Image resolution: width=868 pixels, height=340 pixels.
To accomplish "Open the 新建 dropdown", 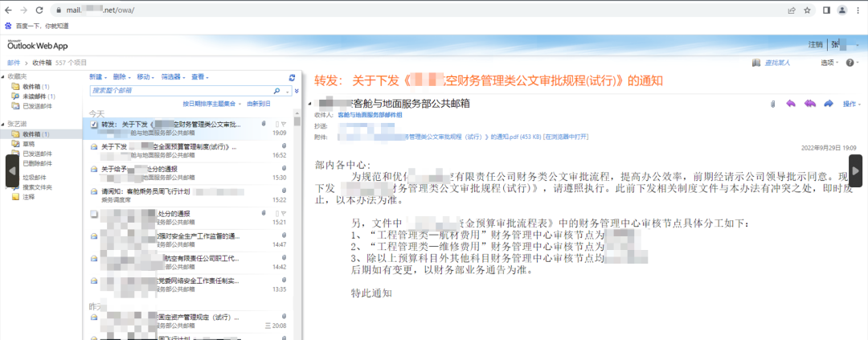I will click(97, 77).
